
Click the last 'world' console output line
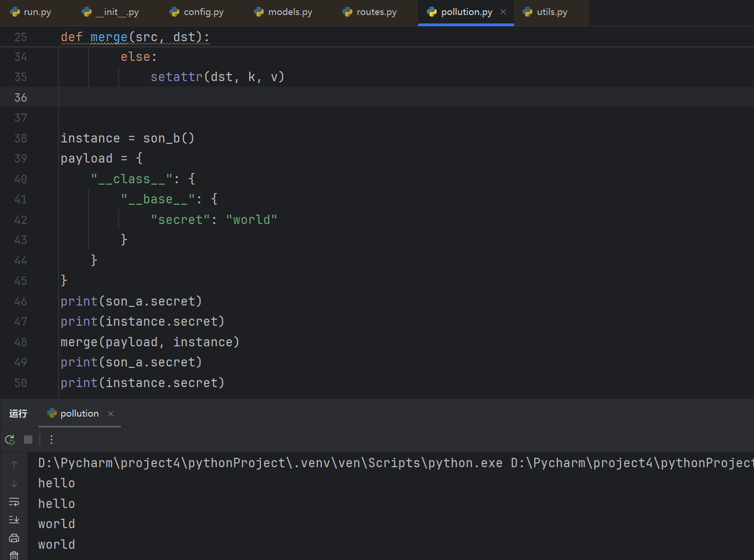tap(57, 545)
